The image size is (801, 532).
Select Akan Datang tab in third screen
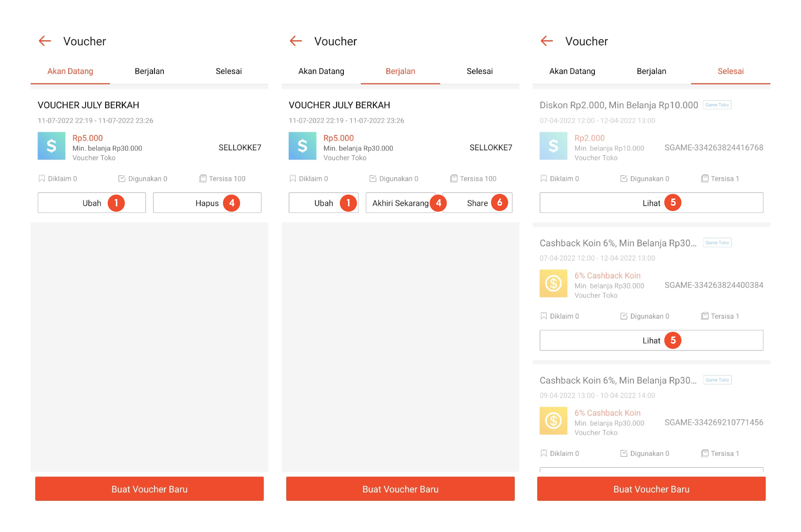[x=572, y=71]
